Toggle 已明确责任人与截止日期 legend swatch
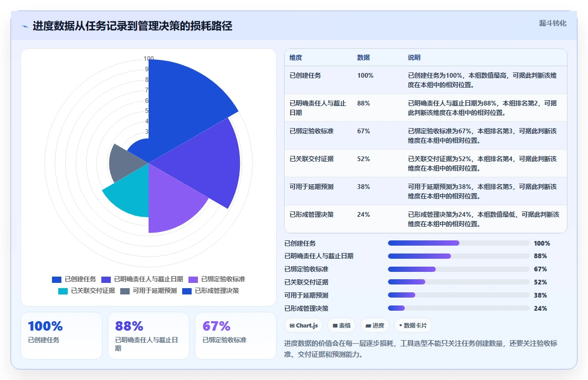Screen dimensions: 588x380 [106, 280]
